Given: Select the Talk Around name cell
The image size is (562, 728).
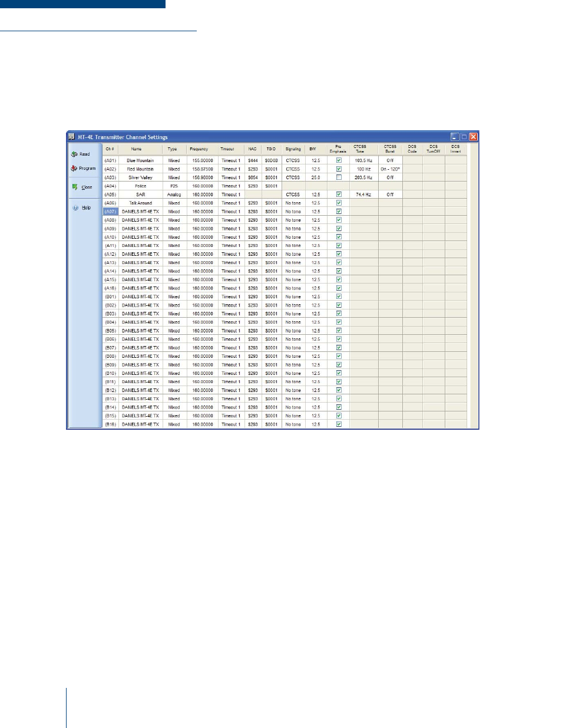Looking at the screenshot, I should (x=140, y=203).
